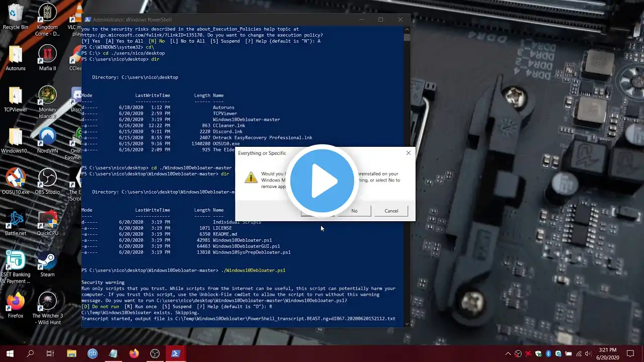Open File Explorer from the taskbar

(x=71, y=353)
